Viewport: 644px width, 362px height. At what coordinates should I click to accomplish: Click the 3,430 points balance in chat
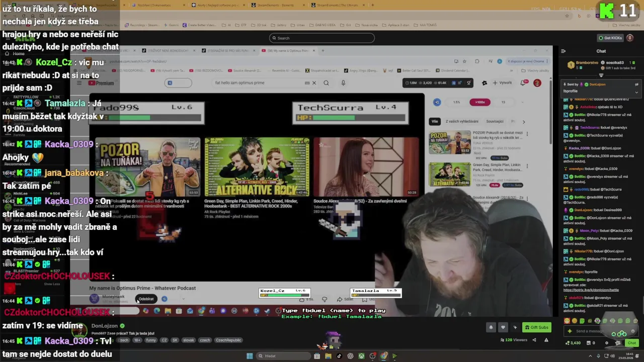[x=573, y=343]
